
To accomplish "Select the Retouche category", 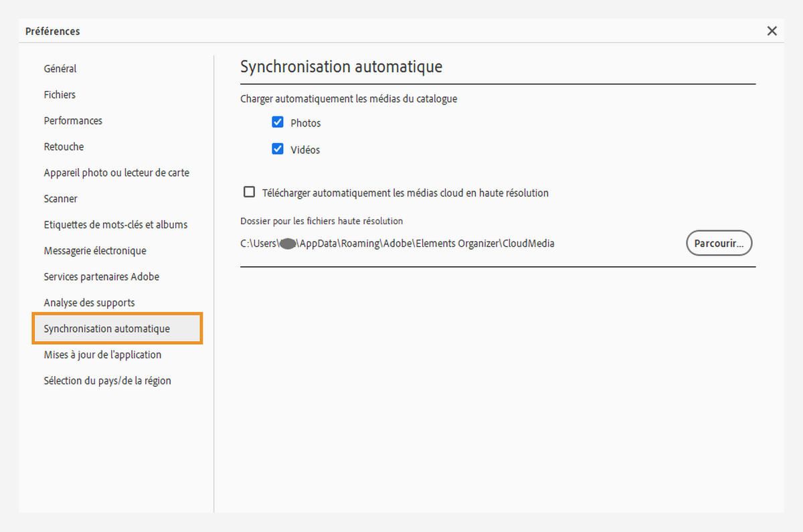I will [64, 147].
